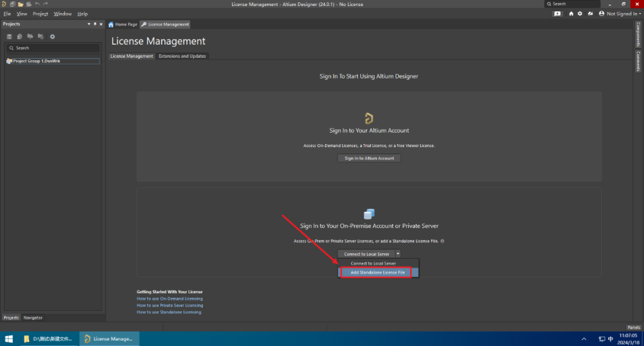Pin the Projects panel with pushpin icon
This screenshot has height=346, width=644.
pyautogui.click(x=95, y=24)
